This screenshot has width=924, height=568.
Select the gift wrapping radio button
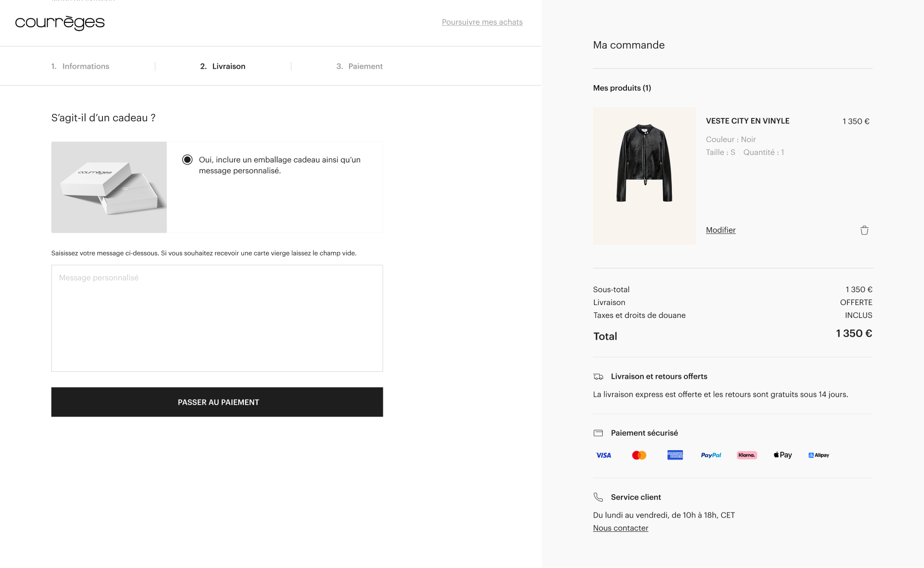[x=187, y=159]
